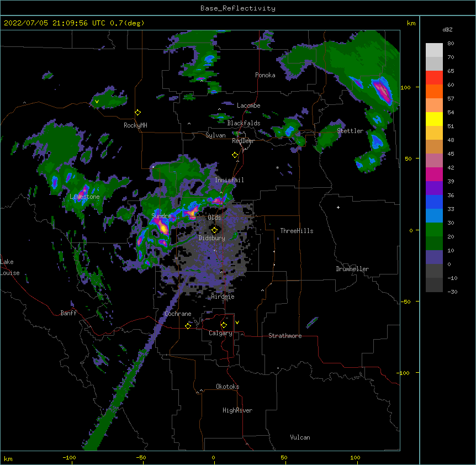Click the Limestone label
Viewport: 476px width, 465px height.
point(84,197)
